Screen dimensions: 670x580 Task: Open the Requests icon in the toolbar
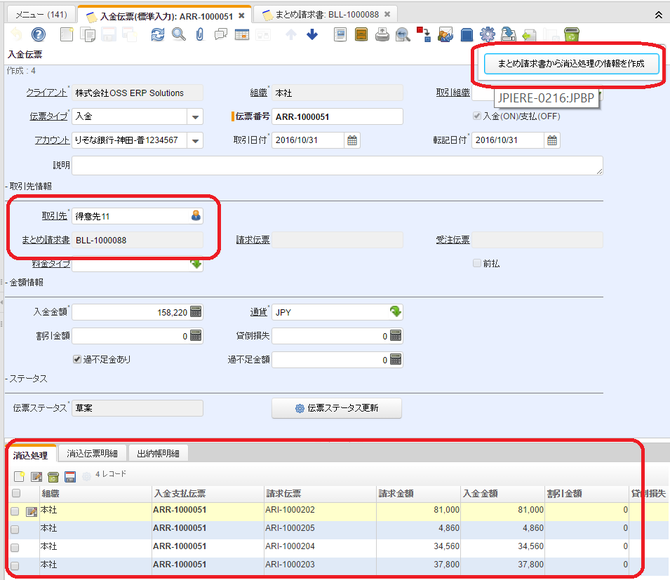(445, 35)
